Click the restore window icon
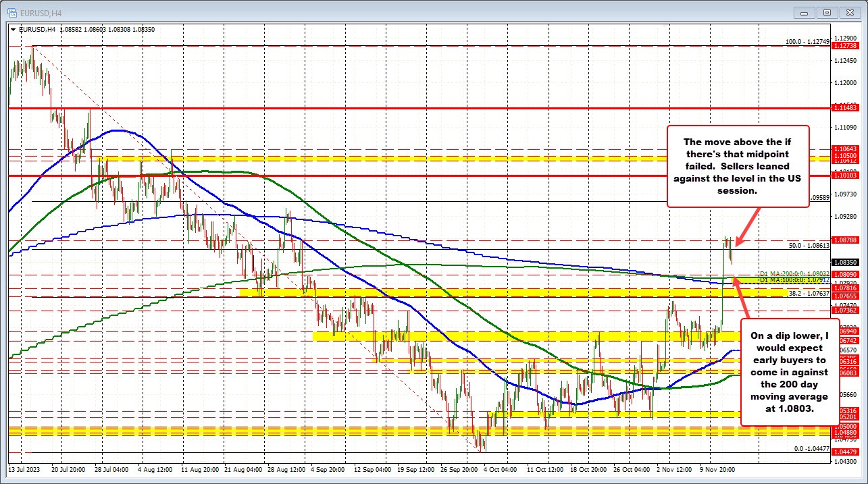 click(x=826, y=12)
